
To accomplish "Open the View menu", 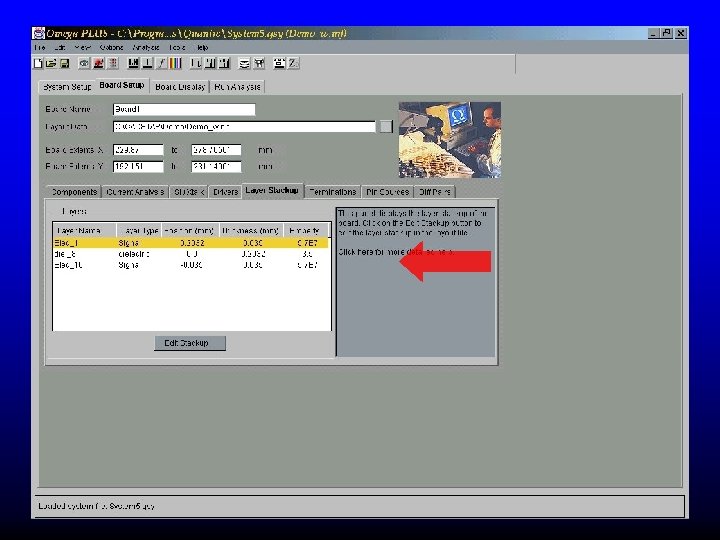I will (82, 47).
